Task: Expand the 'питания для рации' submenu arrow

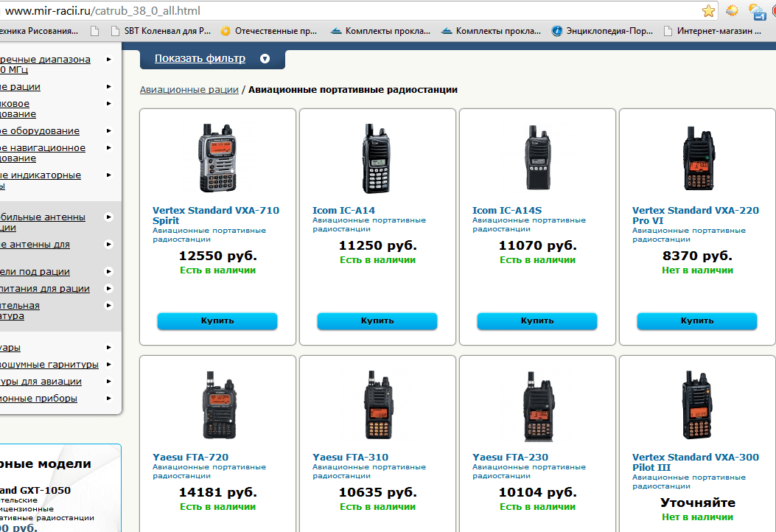Action: (109, 289)
